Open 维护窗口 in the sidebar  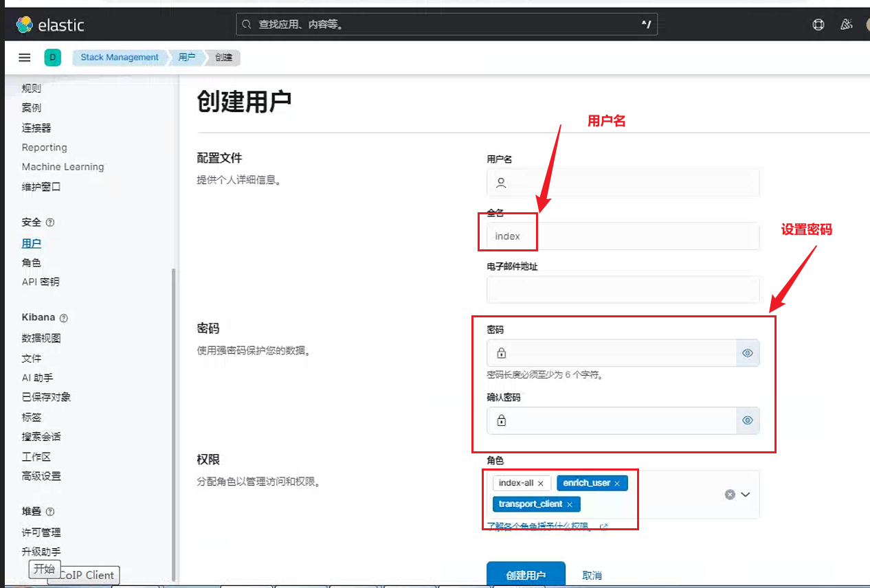click(41, 187)
